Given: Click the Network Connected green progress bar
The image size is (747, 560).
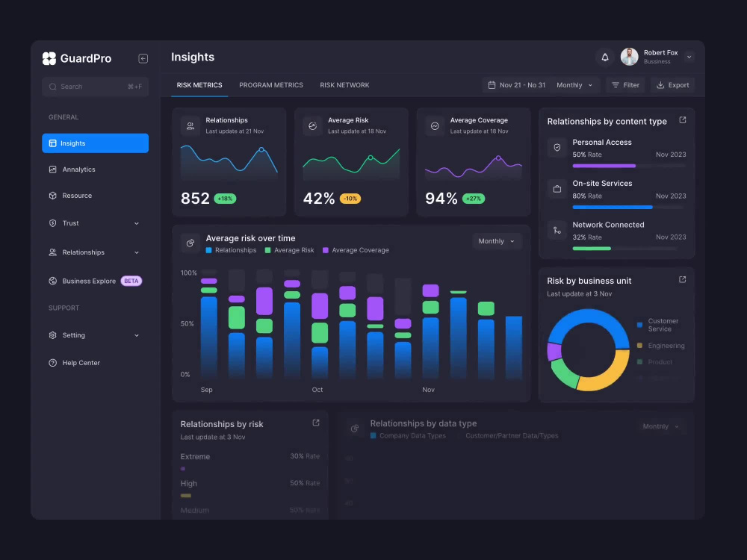Looking at the screenshot, I should click(592, 249).
